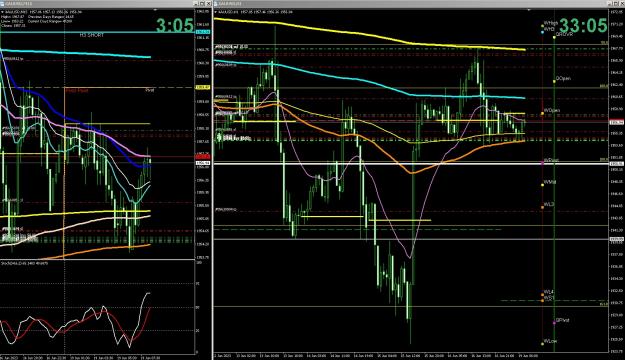
Task: Close the right chart window
Action: 621,4
